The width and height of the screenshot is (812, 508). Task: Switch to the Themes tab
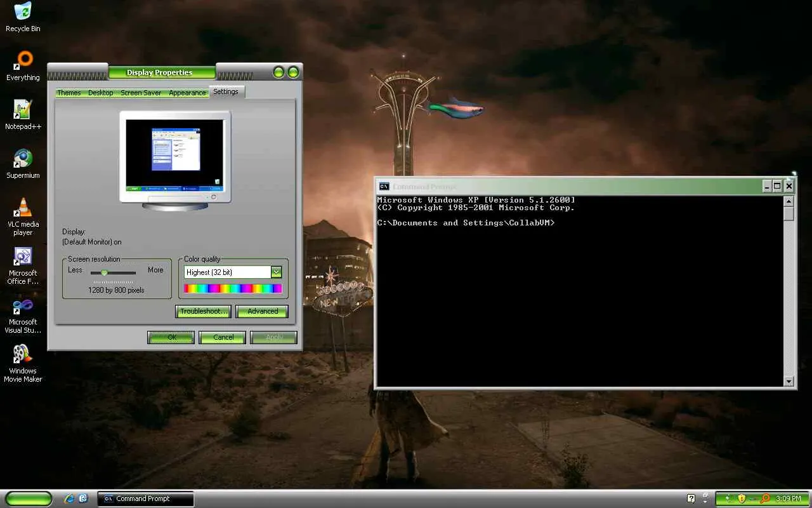point(69,93)
